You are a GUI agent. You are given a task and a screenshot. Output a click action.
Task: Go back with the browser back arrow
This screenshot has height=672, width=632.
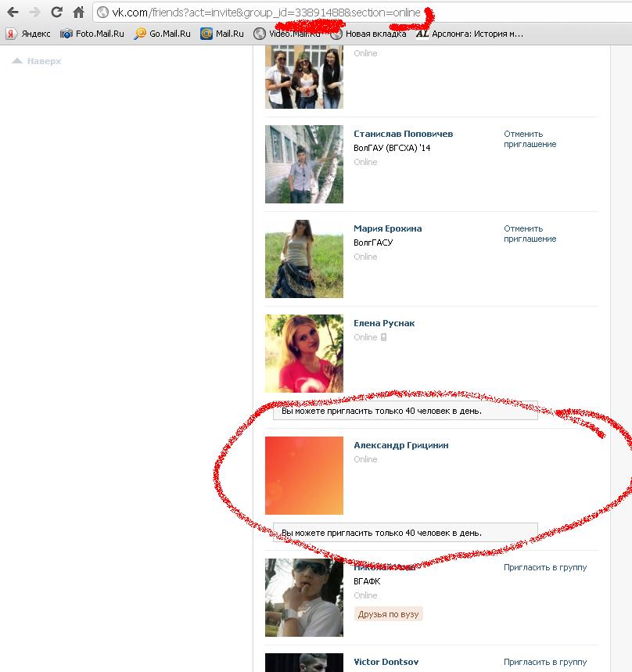(13, 12)
